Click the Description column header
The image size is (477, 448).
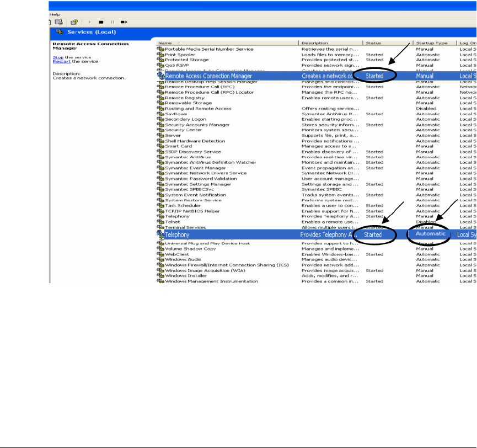coord(331,43)
